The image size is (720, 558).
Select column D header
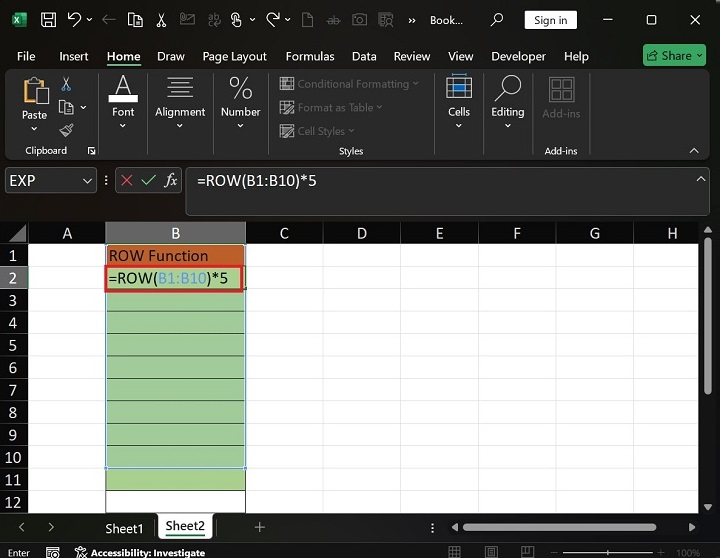tap(361, 233)
